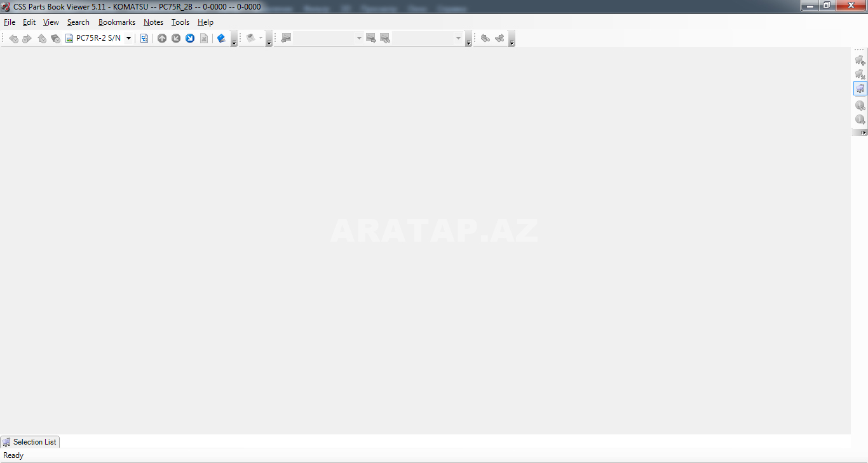Image resolution: width=868 pixels, height=463 pixels.
Task: Click the 'Ready' status bar text
Action: 13,455
